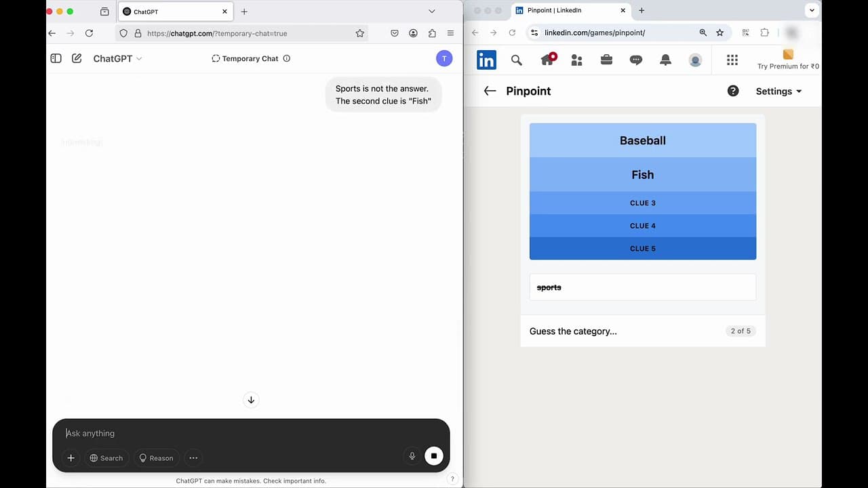Select the LinkedIn Jobs briefcase icon
Viewport: 868px width, 488px height.
coord(606,60)
